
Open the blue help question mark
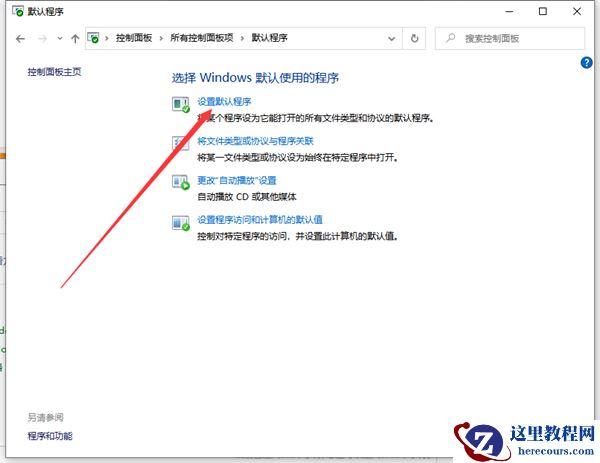pos(586,62)
